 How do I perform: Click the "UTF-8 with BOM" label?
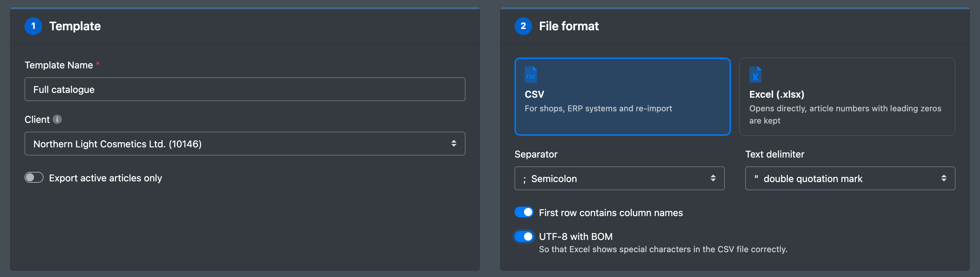pyautogui.click(x=576, y=237)
